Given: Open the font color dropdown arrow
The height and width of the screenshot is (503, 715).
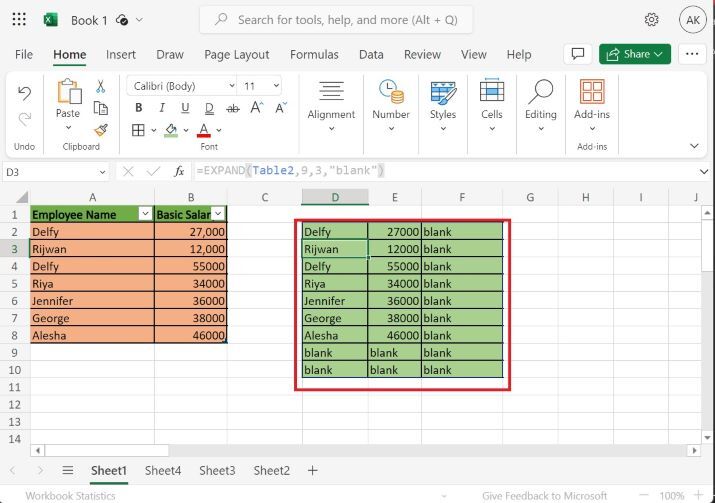Looking at the screenshot, I should [219, 130].
